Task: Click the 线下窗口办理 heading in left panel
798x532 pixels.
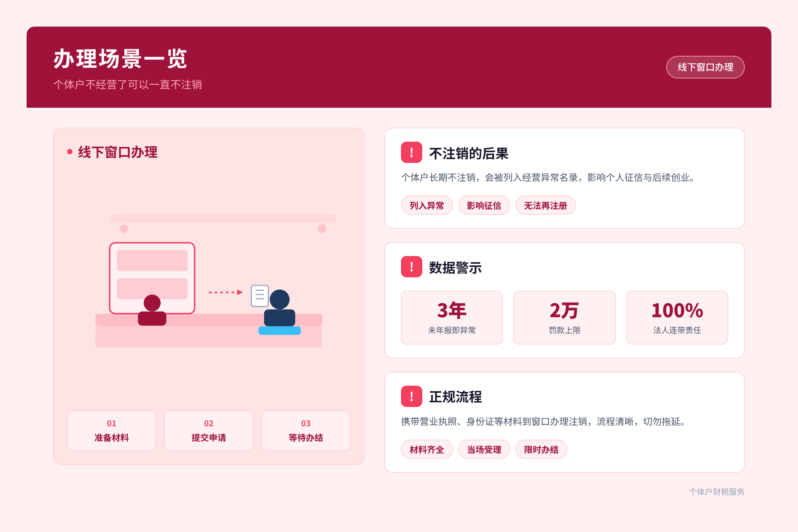Action: [x=117, y=152]
